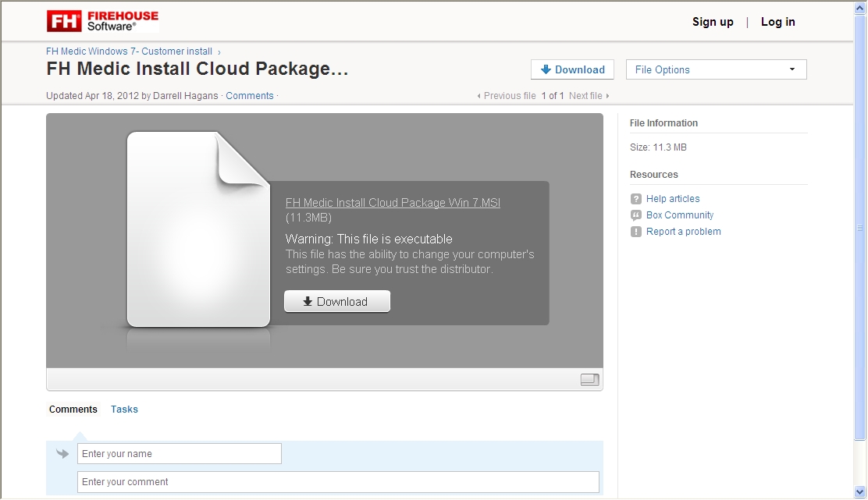Screen dimensions: 868x500
Task: Click the Box Community speech bubble icon
Action: point(636,215)
